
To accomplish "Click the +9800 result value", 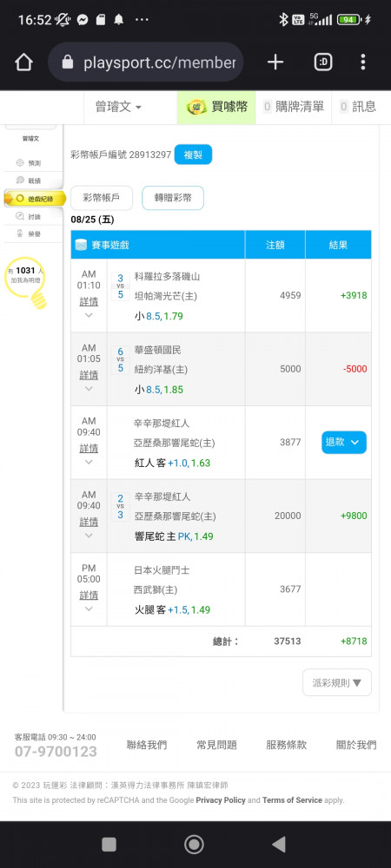I will [x=354, y=516].
